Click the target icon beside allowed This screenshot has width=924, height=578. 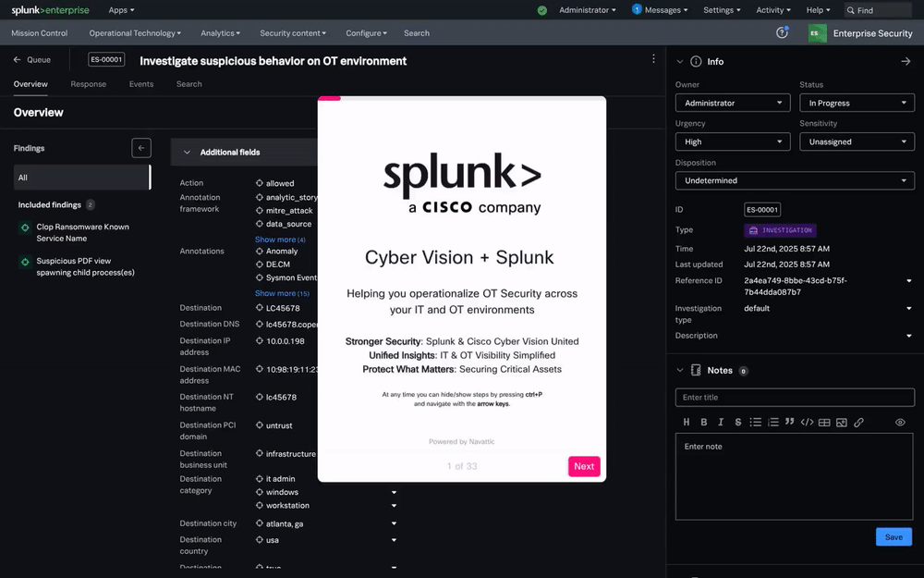pos(260,183)
